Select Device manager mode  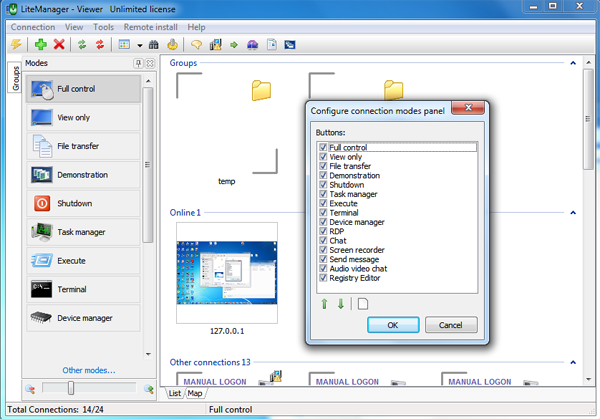(x=83, y=318)
